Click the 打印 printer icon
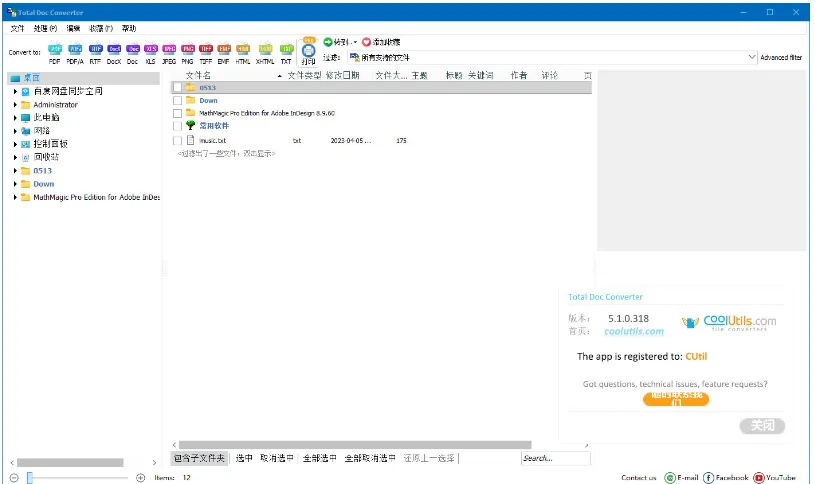 (308, 50)
